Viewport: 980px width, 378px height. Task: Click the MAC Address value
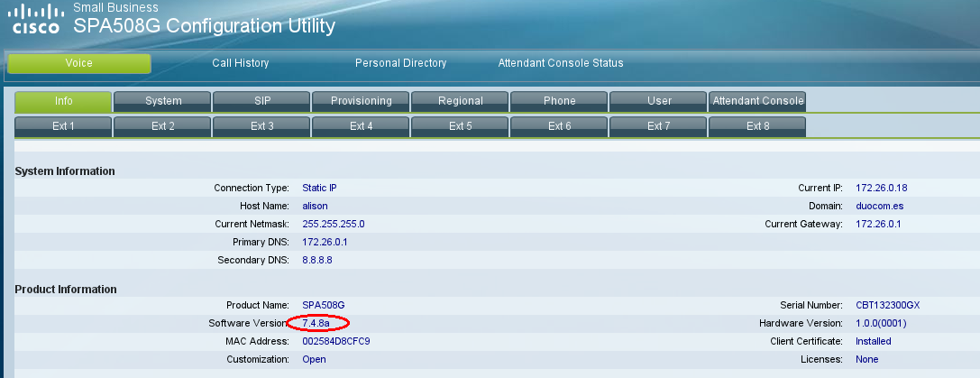click(336, 341)
